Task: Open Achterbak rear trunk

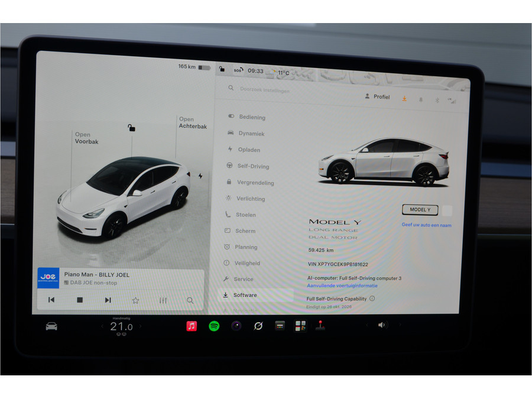Action: [193, 123]
